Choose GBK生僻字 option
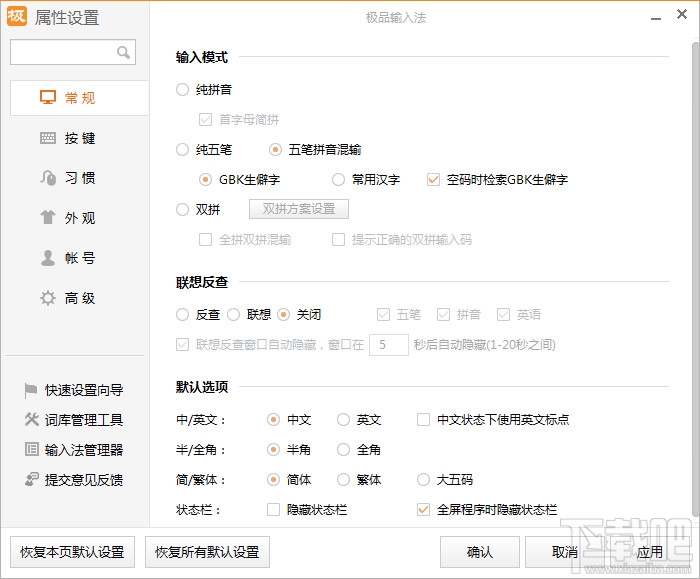Viewport: 700px width, 579px height. [x=205, y=179]
